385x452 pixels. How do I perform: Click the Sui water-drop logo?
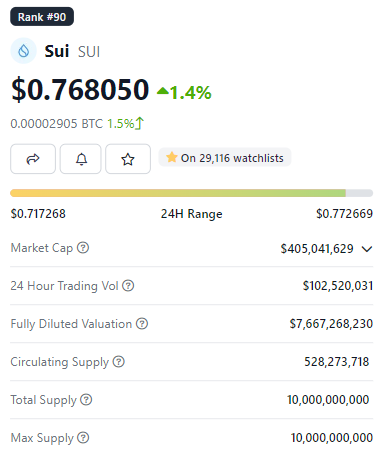point(23,51)
